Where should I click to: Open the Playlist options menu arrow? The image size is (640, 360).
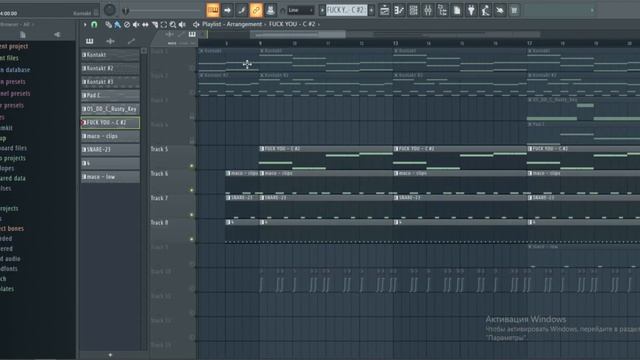85,24
